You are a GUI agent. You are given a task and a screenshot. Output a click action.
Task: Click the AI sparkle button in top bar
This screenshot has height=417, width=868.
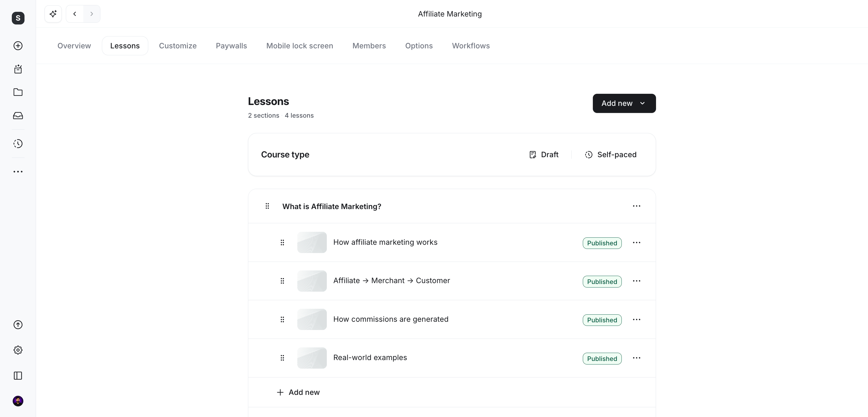coord(53,14)
